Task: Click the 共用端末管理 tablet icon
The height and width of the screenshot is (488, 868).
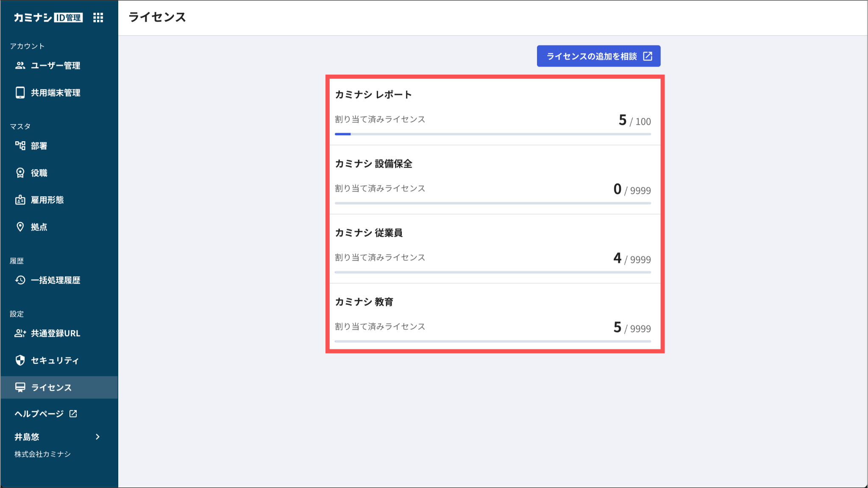Action: click(20, 92)
